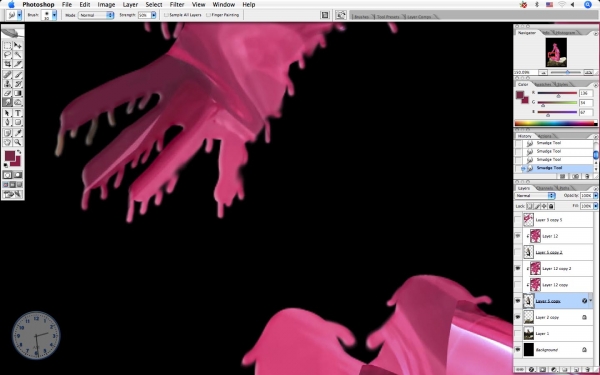This screenshot has height=375, width=600.
Task: Open the Strength slider dropdown arrow
Action: coord(153,15)
